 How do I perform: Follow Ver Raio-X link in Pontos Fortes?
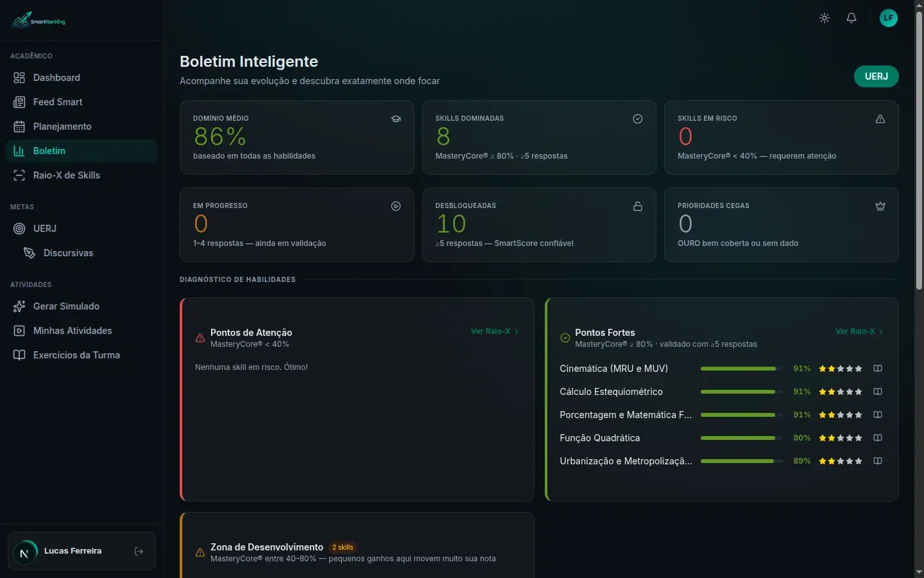859,331
